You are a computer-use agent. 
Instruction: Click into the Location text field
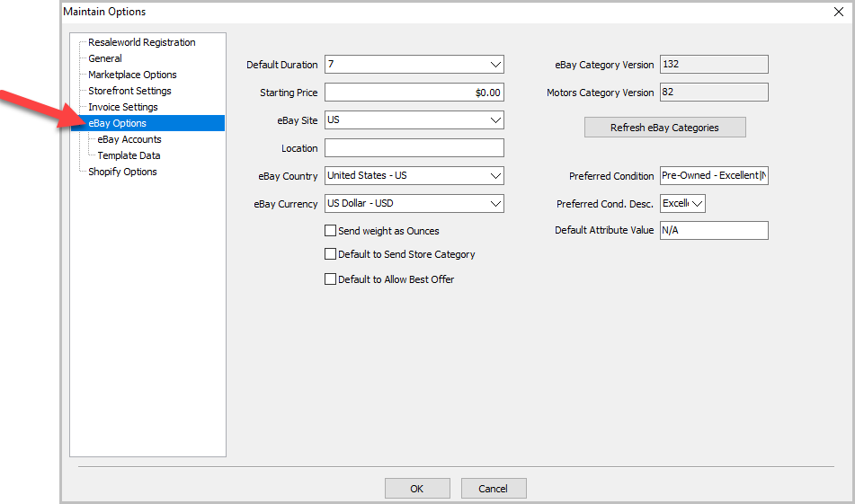(x=414, y=147)
